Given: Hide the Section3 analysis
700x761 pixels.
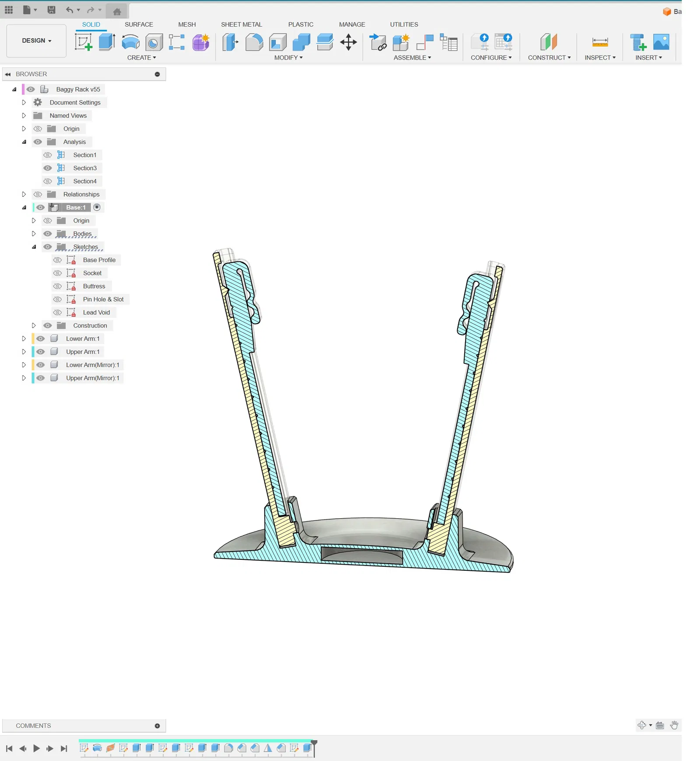Looking at the screenshot, I should point(48,168).
